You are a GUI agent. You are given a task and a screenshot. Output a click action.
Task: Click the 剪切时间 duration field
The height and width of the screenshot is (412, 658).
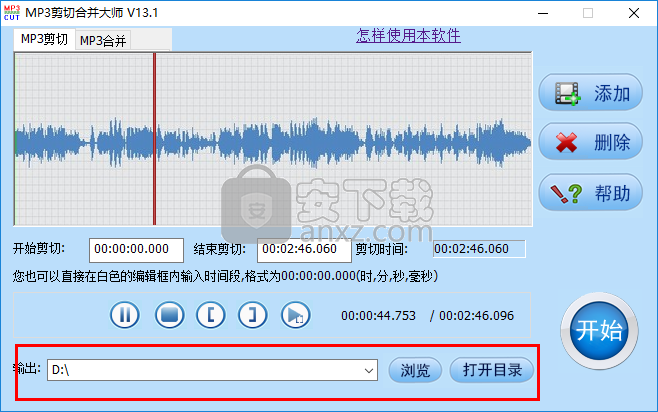pyautogui.click(x=479, y=249)
